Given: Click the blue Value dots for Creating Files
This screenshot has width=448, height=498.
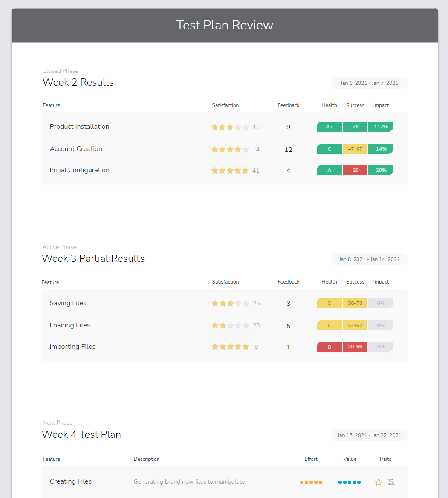Looking at the screenshot, I should point(350,482).
